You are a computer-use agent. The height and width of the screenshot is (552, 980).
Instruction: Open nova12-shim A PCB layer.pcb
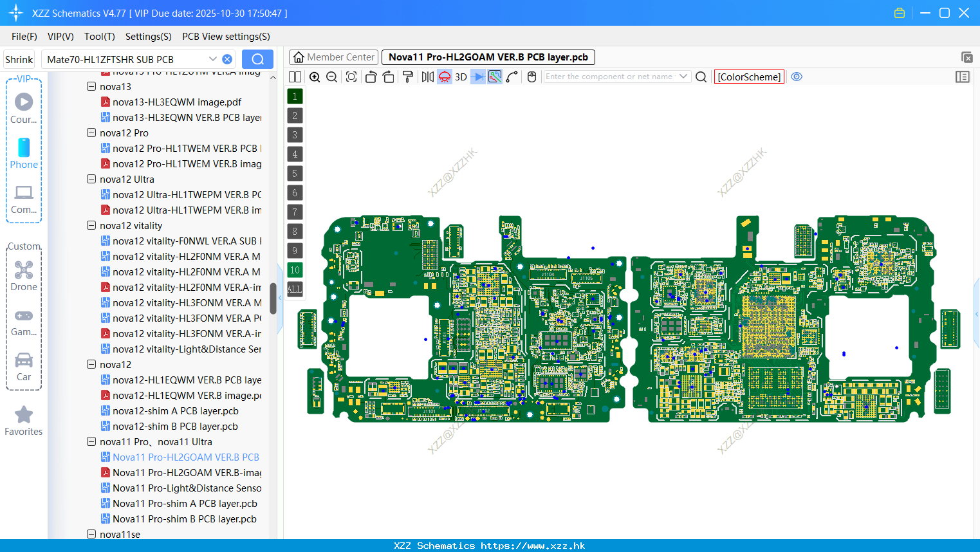click(169, 410)
